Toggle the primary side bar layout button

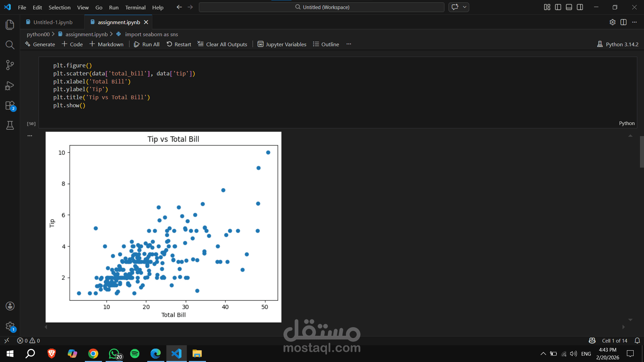[x=558, y=7]
